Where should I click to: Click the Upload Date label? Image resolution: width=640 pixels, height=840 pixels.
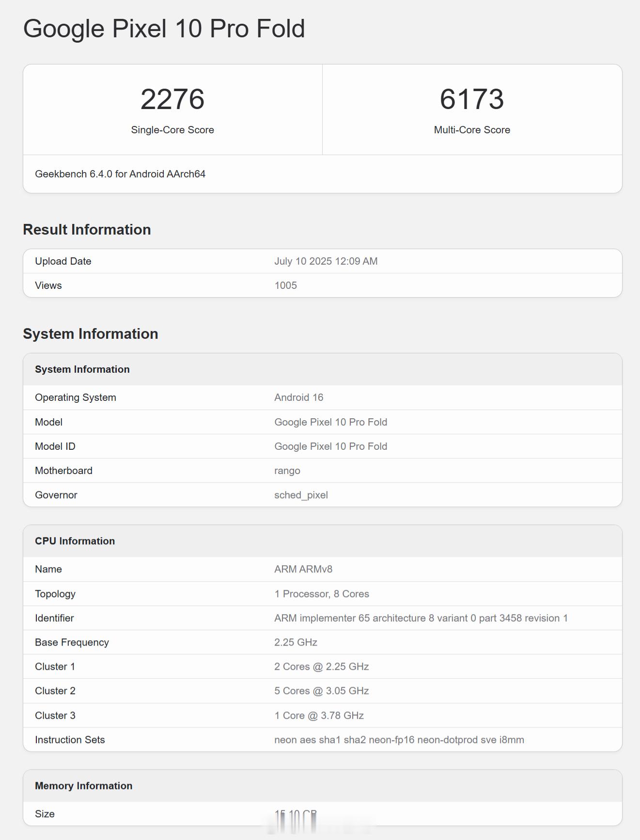(x=63, y=261)
